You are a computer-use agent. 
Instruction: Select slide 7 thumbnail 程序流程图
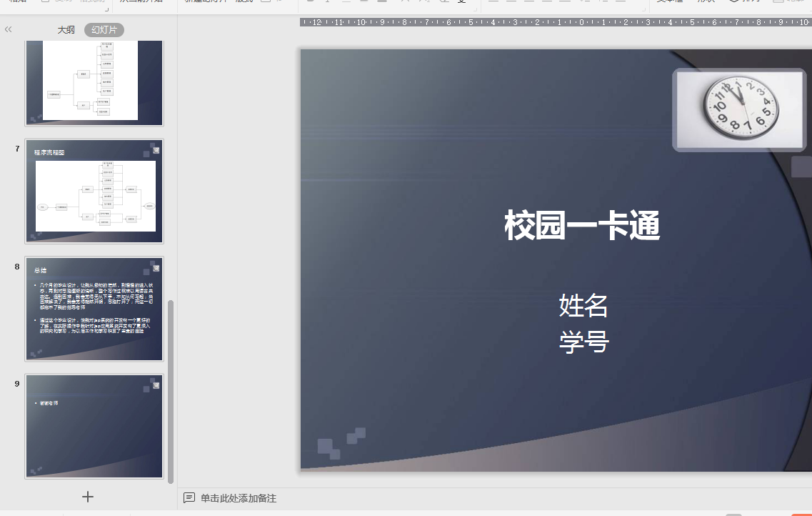click(x=94, y=191)
